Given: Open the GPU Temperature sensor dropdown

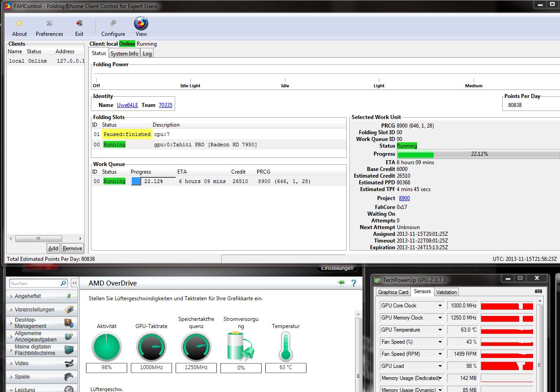Looking at the screenshot, I should click(440, 330).
